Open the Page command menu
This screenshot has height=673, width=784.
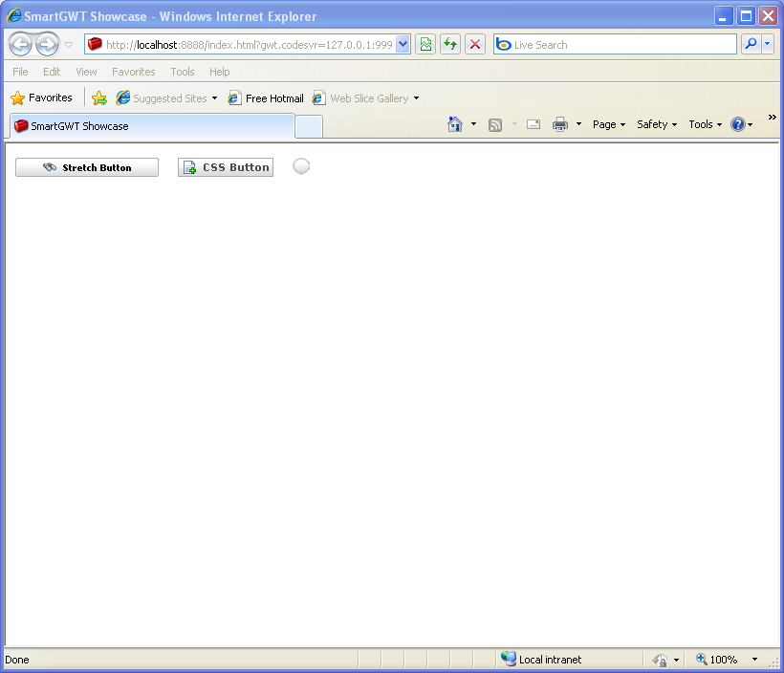[609, 124]
